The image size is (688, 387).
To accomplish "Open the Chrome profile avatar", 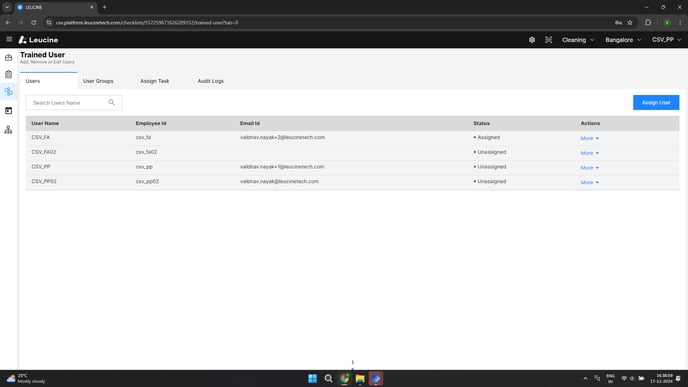I will point(667,22).
